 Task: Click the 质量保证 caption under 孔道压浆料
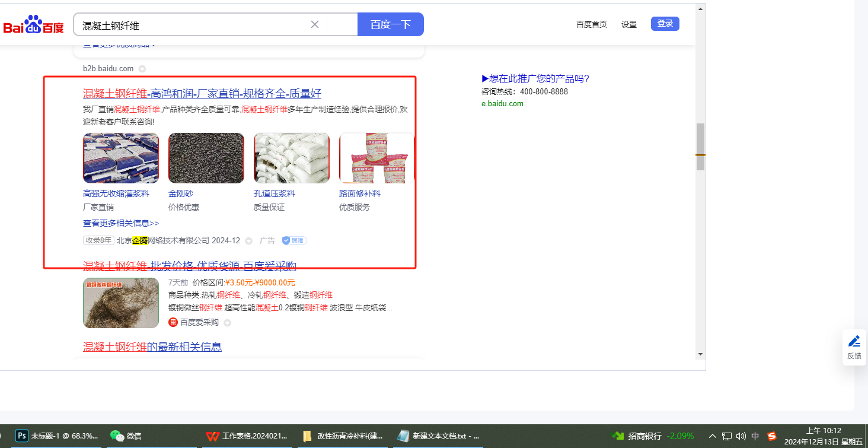click(x=269, y=207)
